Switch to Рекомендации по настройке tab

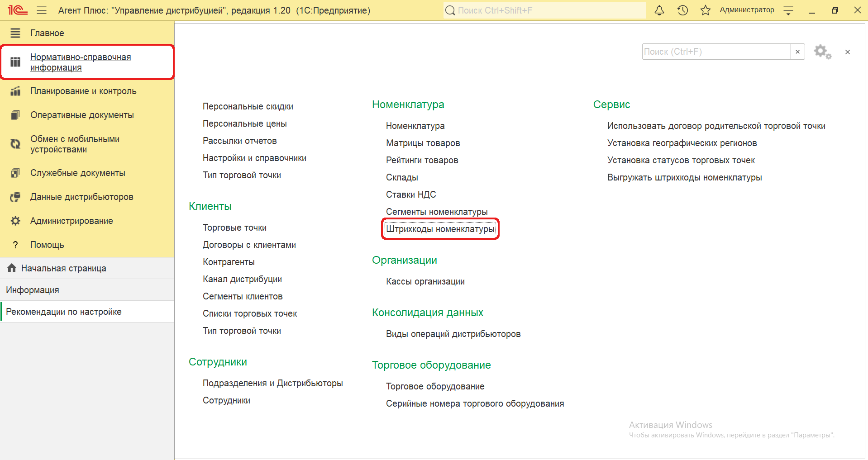coord(64,312)
